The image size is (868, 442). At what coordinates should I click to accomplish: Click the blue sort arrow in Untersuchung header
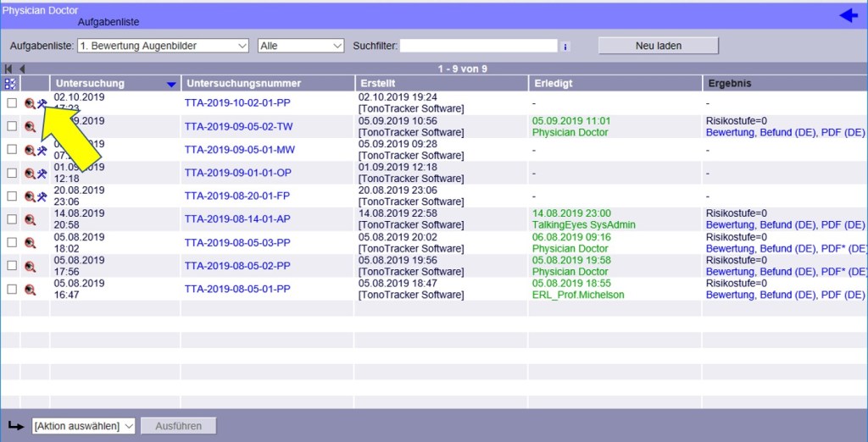pyautogui.click(x=172, y=84)
